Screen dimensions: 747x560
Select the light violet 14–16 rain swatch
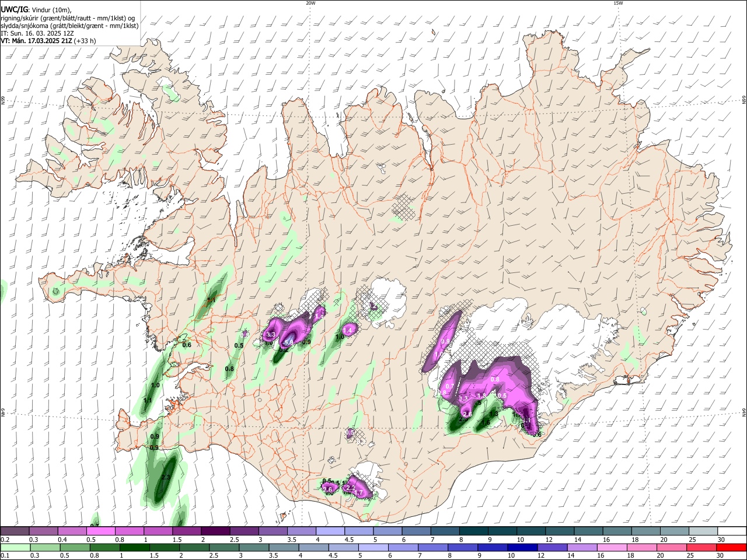pos(582,547)
